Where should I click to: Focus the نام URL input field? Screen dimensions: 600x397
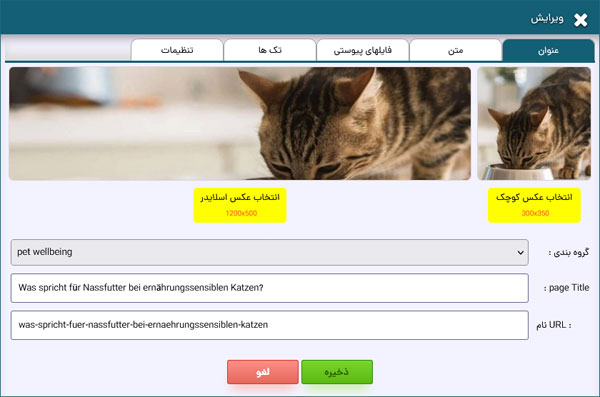[x=270, y=325]
